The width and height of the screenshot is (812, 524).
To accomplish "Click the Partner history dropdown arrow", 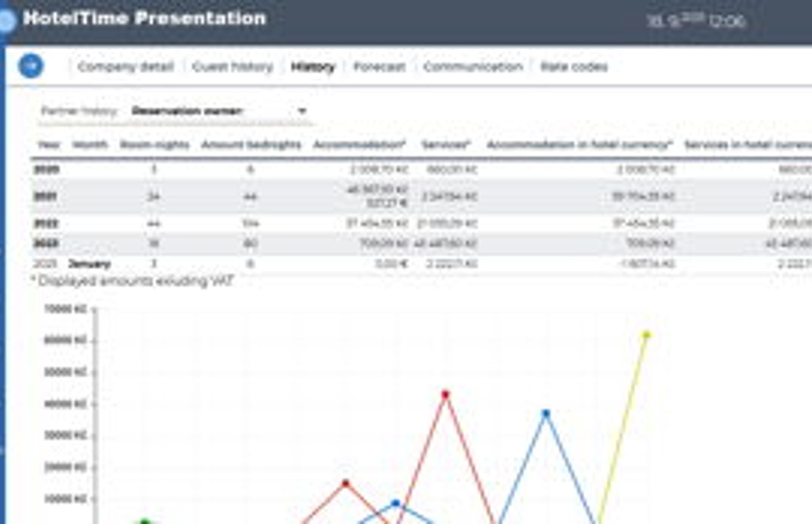I will pyautogui.click(x=302, y=111).
